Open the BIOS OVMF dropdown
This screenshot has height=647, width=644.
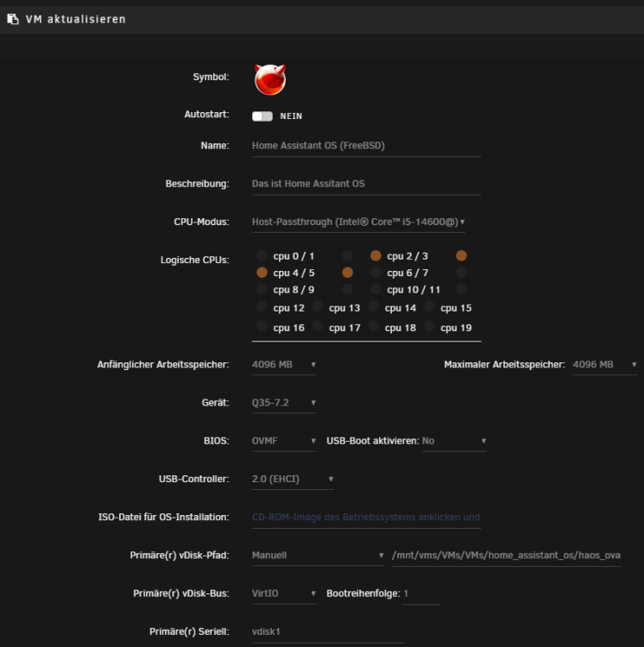pos(284,441)
